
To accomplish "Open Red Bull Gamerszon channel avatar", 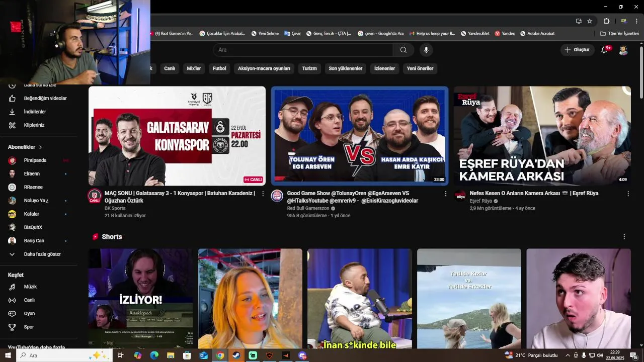I will click(x=277, y=196).
